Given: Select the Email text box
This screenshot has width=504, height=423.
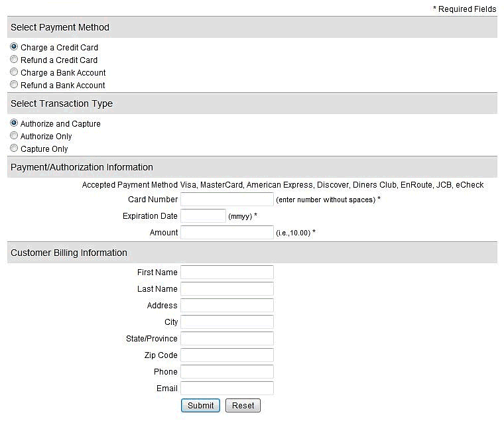Looking at the screenshot, I should [x=227, y=388].
